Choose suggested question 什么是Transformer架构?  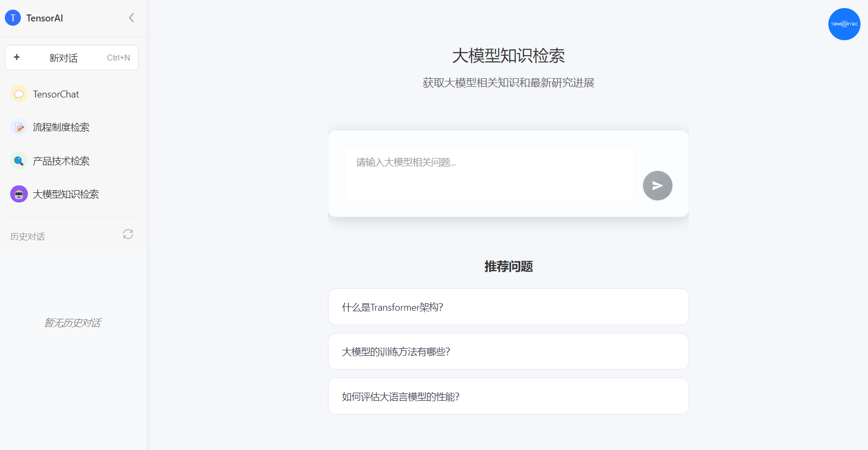508,307
